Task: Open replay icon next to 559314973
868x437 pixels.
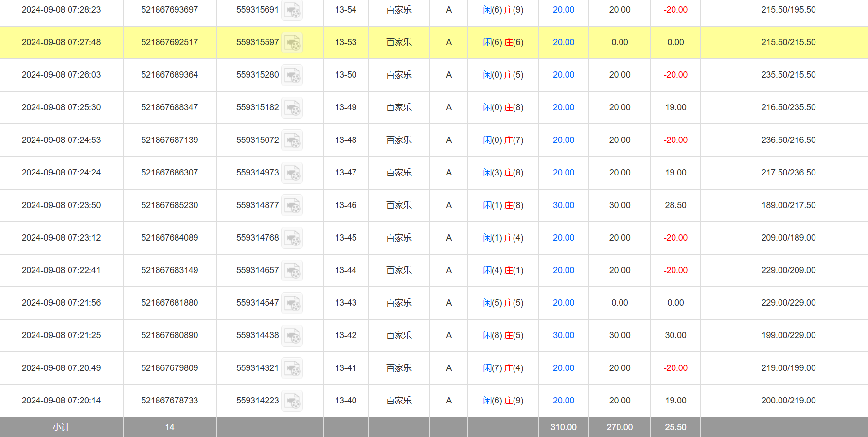Action: click(x=292, y=173)
